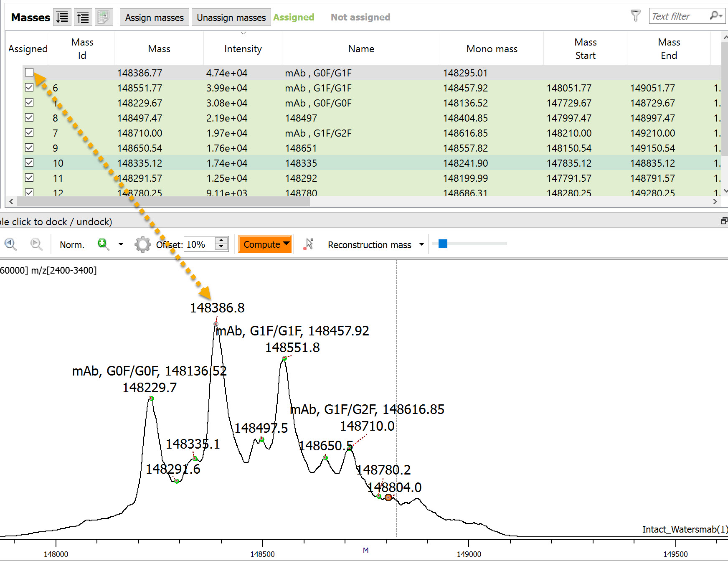Screen dimensions: 728x561
Task: Click the Norm. button
Action: coord(72,245)
